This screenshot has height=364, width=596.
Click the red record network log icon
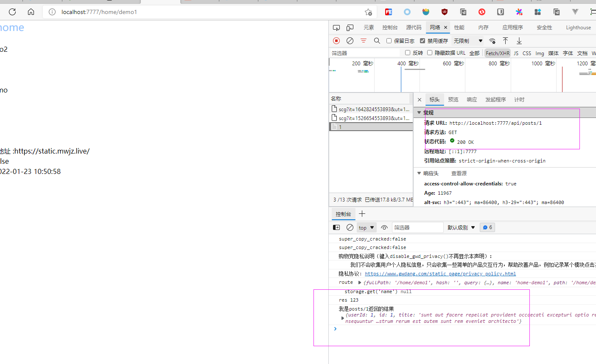click(x=336, y=41)
